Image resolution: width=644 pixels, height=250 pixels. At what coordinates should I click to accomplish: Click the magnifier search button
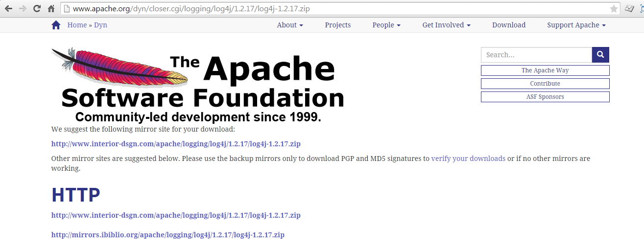[x=600, y=55]
